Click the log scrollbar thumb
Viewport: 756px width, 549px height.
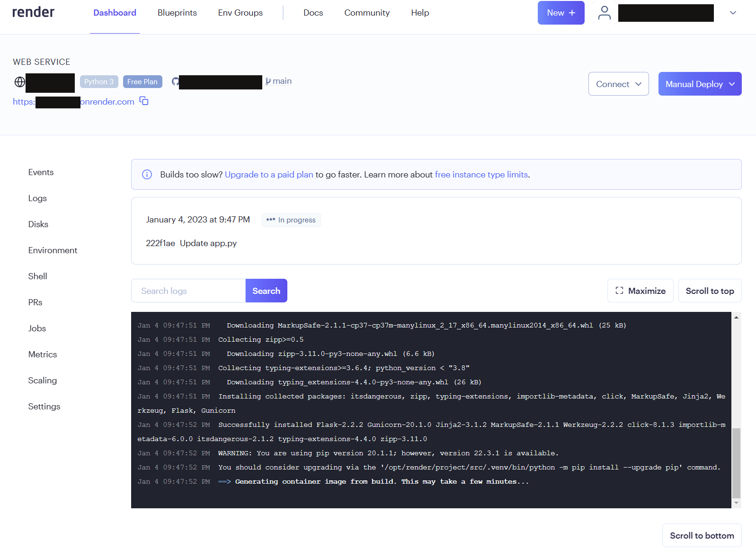(736, 463)
